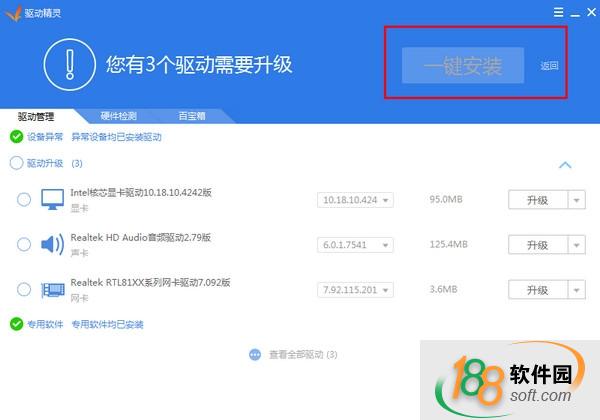This screenshot has height=420, width=600.
Task: Click the monitor icon for Intel graphics driver
Action: pyautogui.click(x=52, y=200)
